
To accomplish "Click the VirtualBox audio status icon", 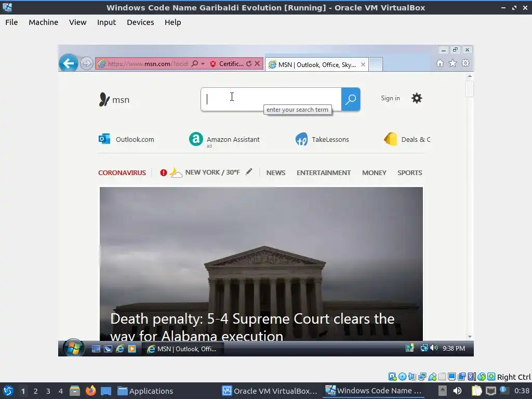I will [x=412, y=377].
